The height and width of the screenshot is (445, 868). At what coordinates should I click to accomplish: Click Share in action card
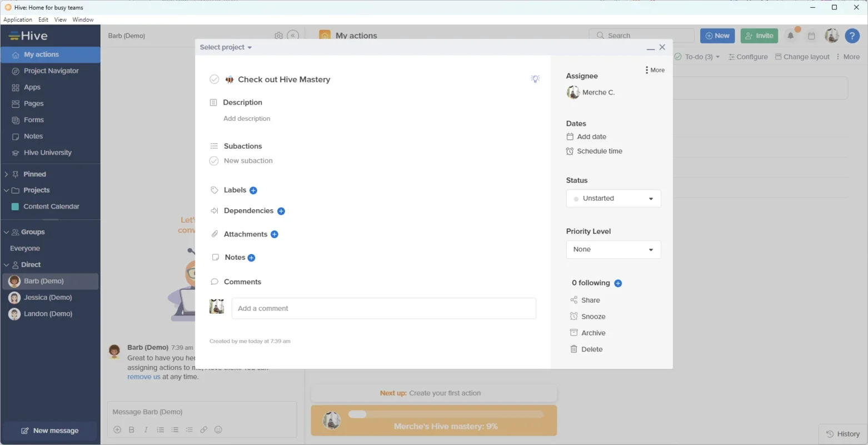coord(585,300)
